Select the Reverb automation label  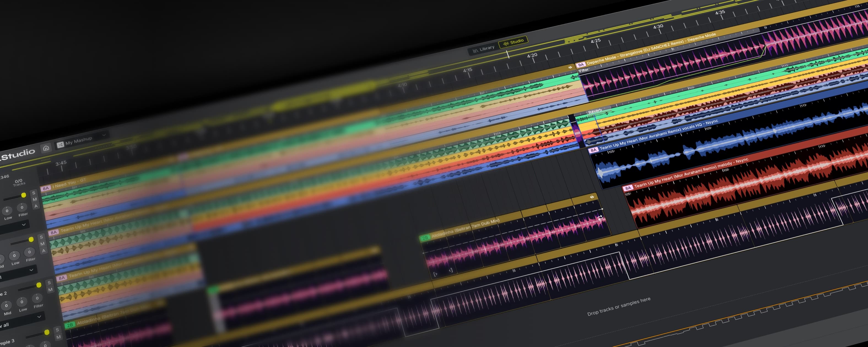(x=595, y=111)
